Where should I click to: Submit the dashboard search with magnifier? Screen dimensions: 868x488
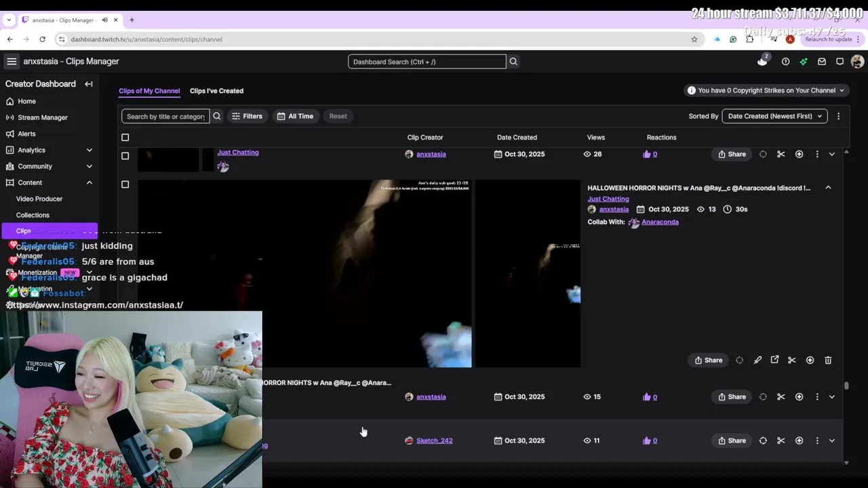(513, 62)
